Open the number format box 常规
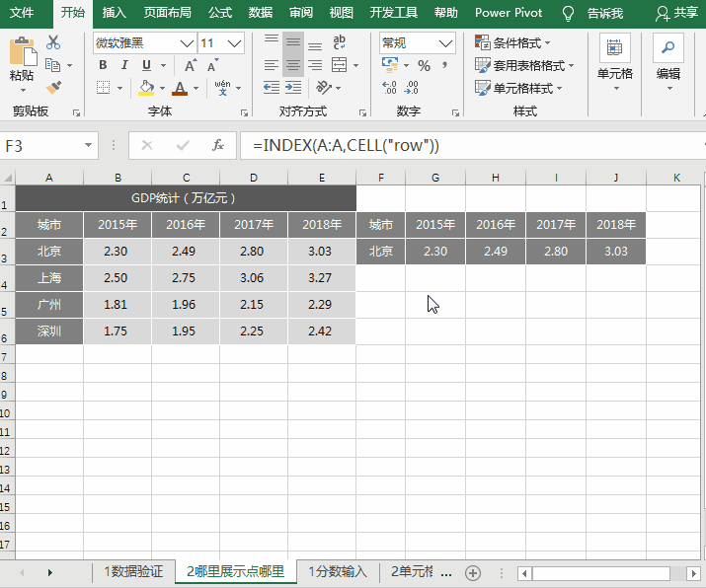The image size is (706, 588). pyautogui.click(x=417, y=43)
